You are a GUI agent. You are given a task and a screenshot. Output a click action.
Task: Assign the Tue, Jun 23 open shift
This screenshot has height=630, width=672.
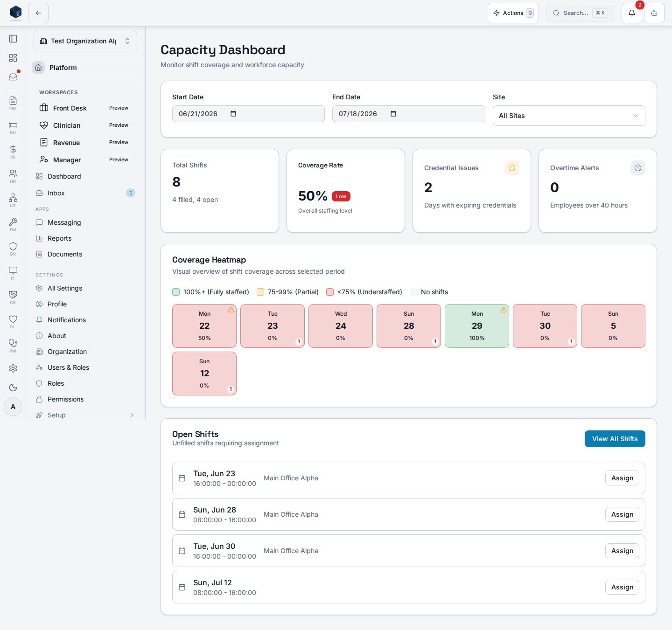[x=623, y=478]
